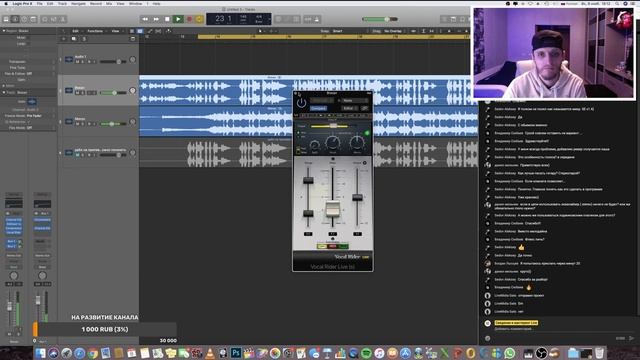Fast forward the playhead
The width and height of the screenshot is (640, 360).
point(156,19)
